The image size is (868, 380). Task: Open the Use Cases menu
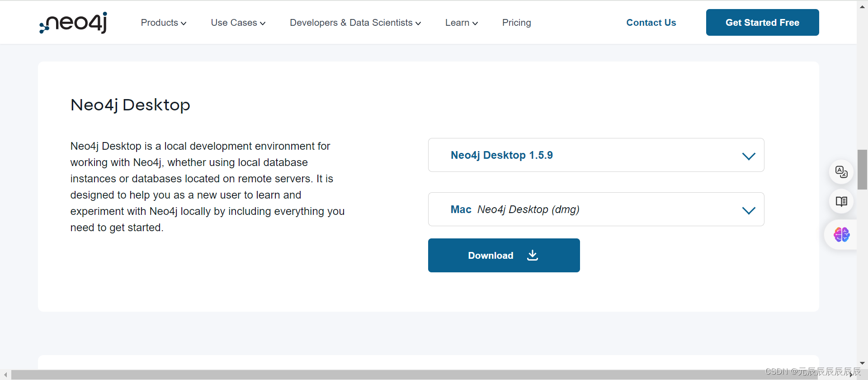point(238,23)
